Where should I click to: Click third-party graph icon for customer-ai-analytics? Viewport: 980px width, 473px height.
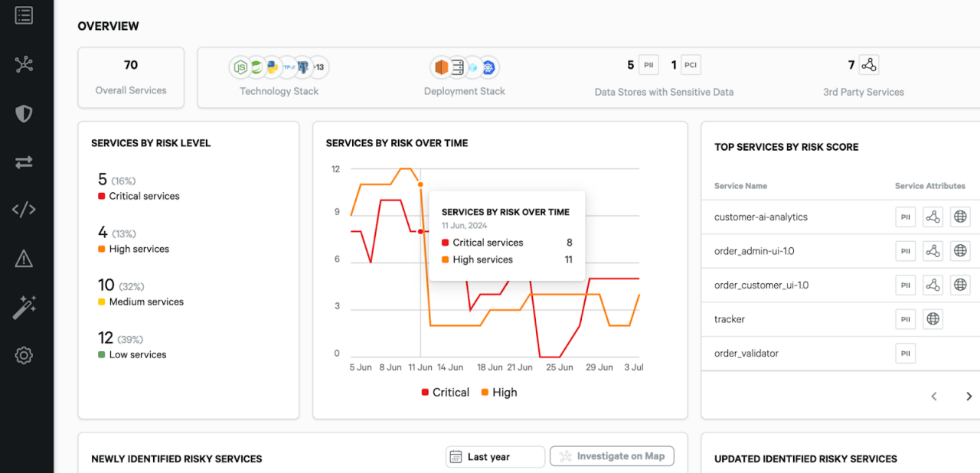pyautogui.click(x=933, y=217)
